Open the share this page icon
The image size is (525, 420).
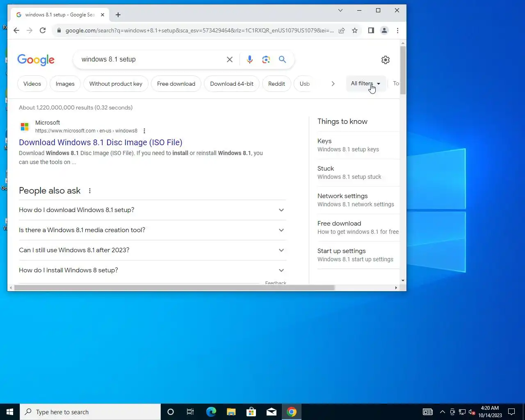tap(342, 30)
